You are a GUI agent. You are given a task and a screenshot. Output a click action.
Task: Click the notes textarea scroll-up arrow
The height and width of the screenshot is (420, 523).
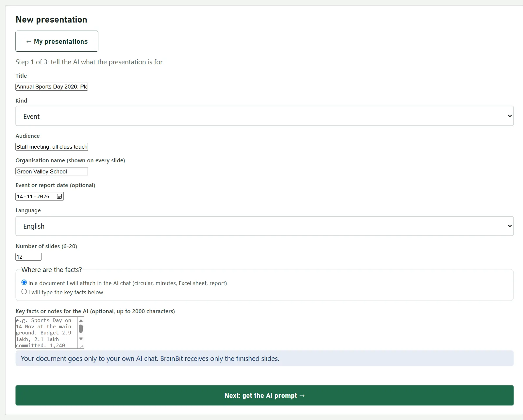81,321
